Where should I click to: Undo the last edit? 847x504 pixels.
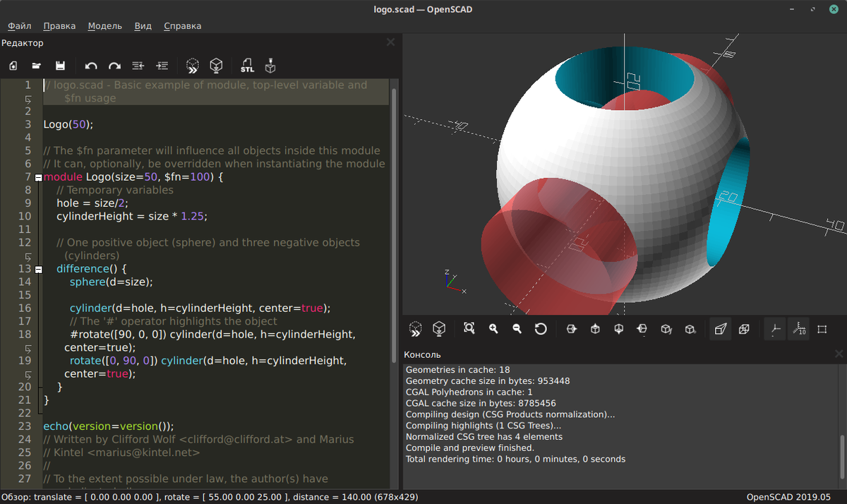(x=91, y=66)
